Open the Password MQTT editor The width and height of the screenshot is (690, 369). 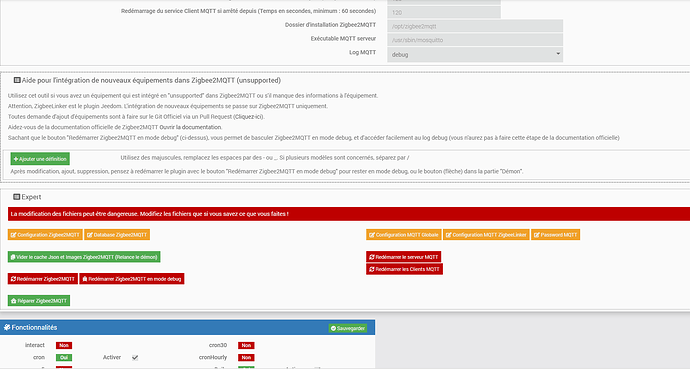tap(555, 235)
